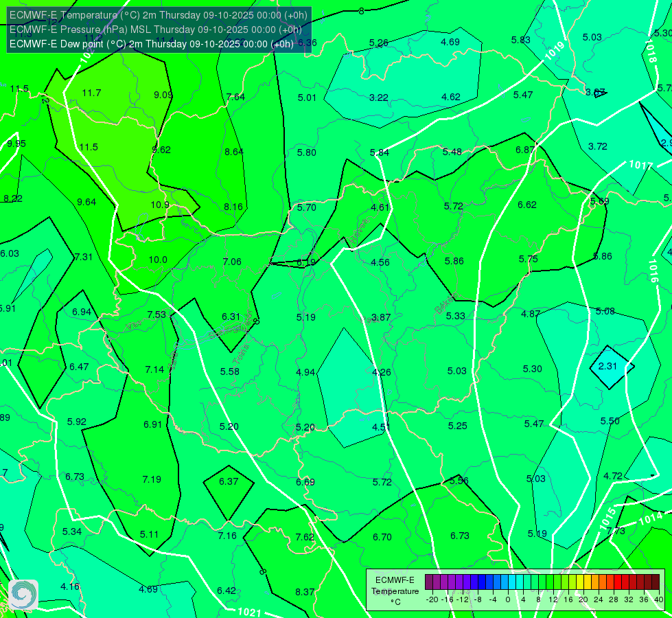Click the 7.53 temperature value

pos(157,314)
